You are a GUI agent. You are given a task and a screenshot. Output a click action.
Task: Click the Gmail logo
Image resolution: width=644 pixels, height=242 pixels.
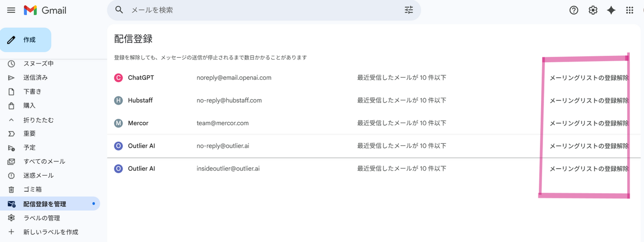pyautogui.click(x=45, y=10)
